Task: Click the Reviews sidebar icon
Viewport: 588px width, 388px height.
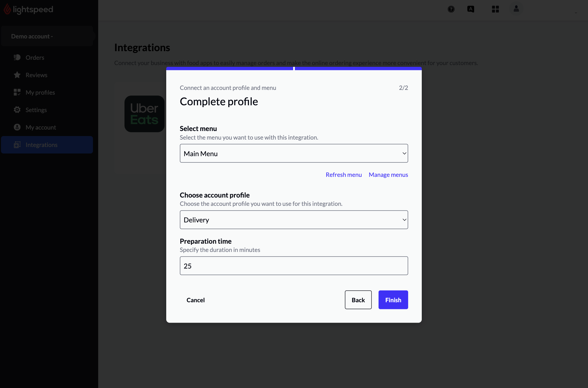Action: [x=17, y=75]
